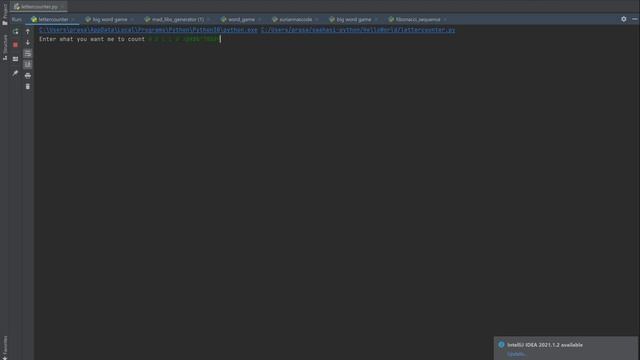640x360 pixels.
Task: Rerun the lettercounter program
Action: [16, 32]
